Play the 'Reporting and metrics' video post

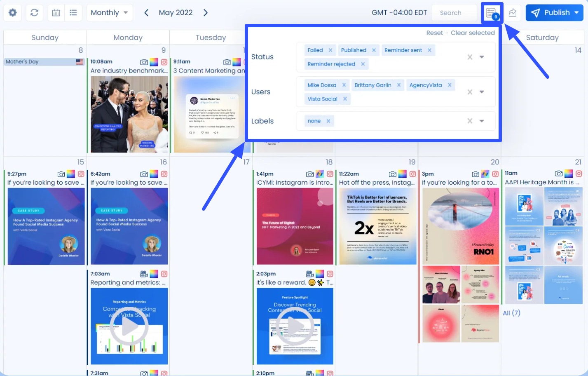pyautogui.click(x=129, y=326)
